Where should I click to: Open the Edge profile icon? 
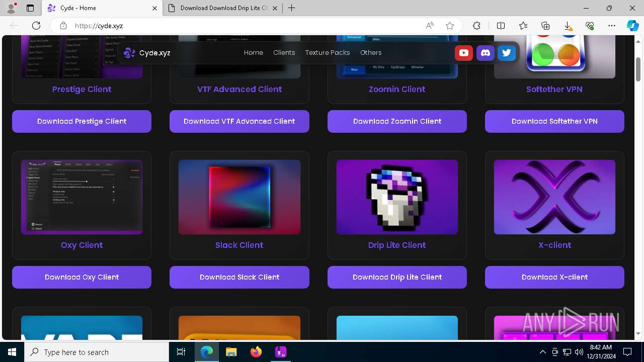click(x=11, y=8)
